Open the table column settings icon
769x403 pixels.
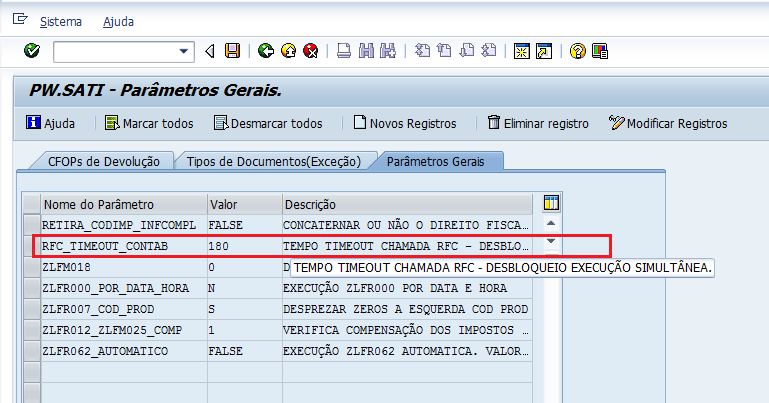tap(551, 203)
